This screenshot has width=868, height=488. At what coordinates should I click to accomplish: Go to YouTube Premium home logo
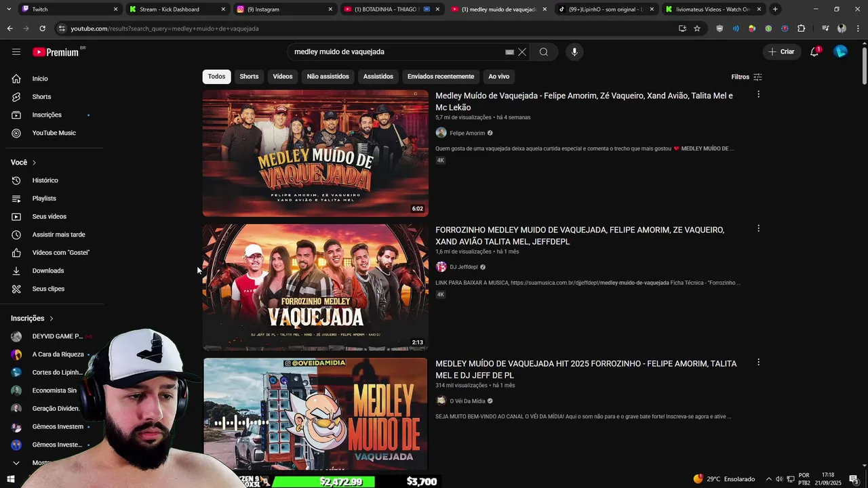click(x=56, y=52)
